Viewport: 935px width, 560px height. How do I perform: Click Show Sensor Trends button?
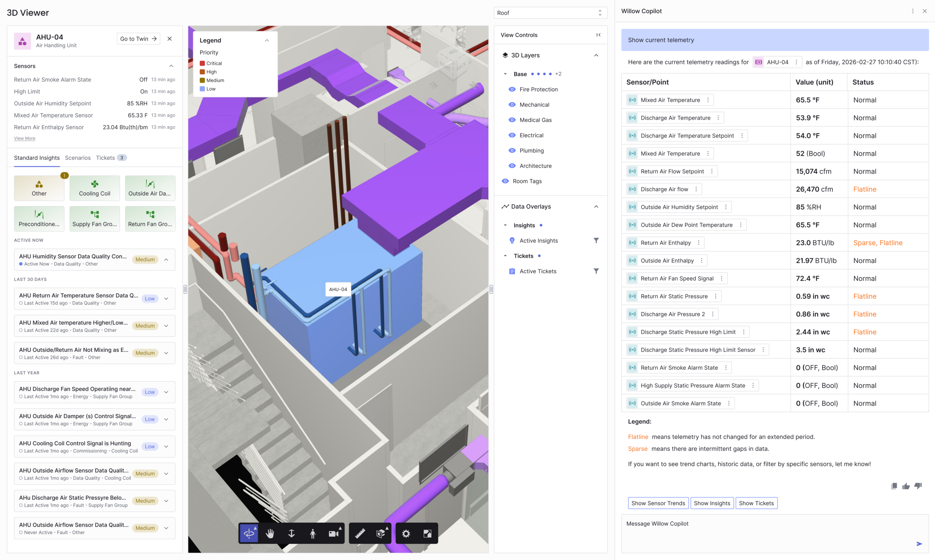tap(658, 503)
